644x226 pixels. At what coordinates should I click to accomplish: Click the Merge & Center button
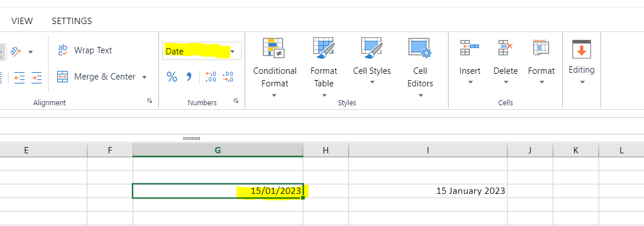(x=96, y=77)
